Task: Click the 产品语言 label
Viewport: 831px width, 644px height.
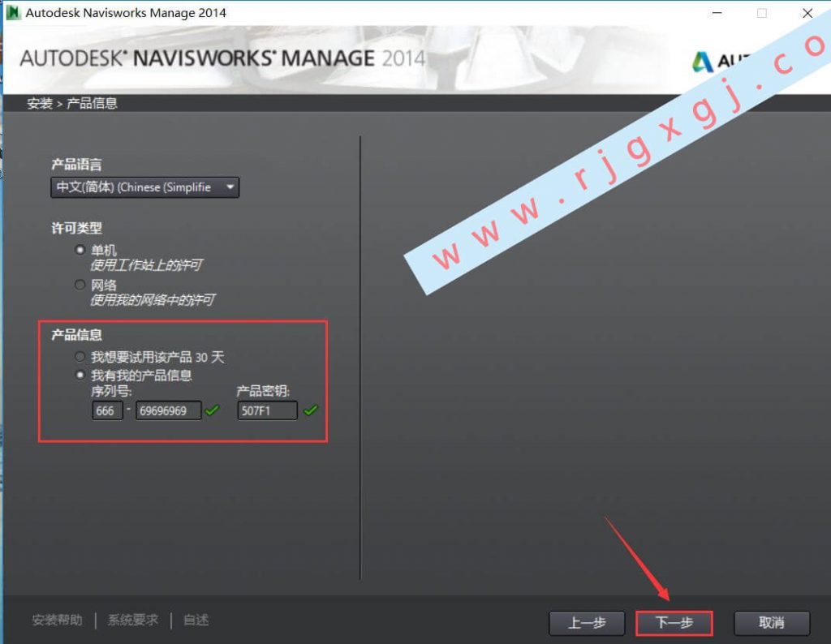Action: pos(77,165)
